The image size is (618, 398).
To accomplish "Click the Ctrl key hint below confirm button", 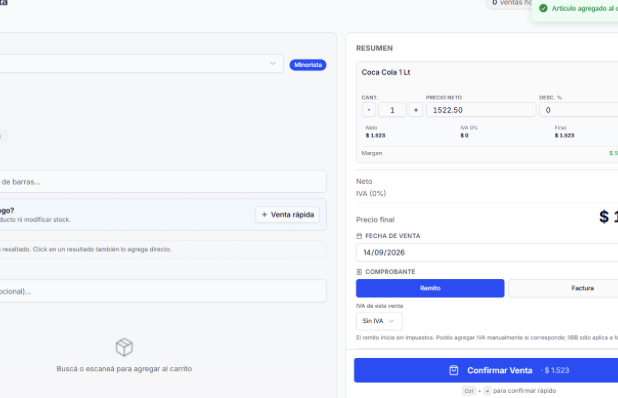I will (469, 391).
